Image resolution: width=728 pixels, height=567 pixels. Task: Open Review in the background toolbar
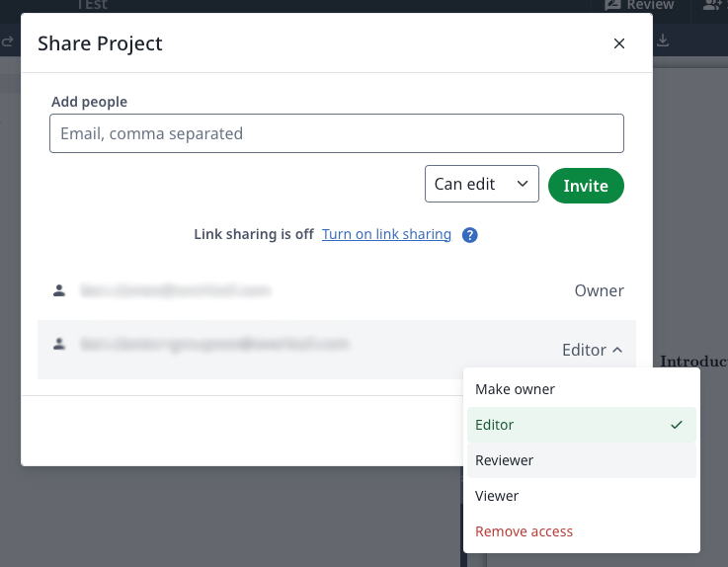(x=639, y=5)
